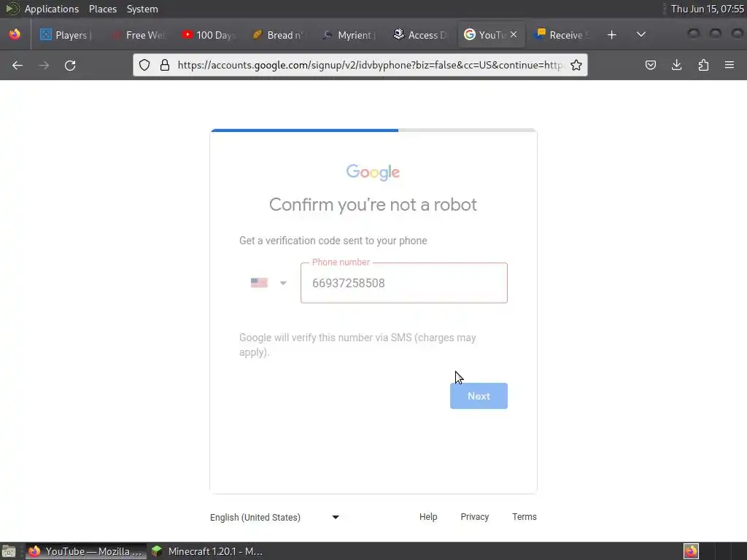Open the shield tracking protection icon

[x=144, y=65]
